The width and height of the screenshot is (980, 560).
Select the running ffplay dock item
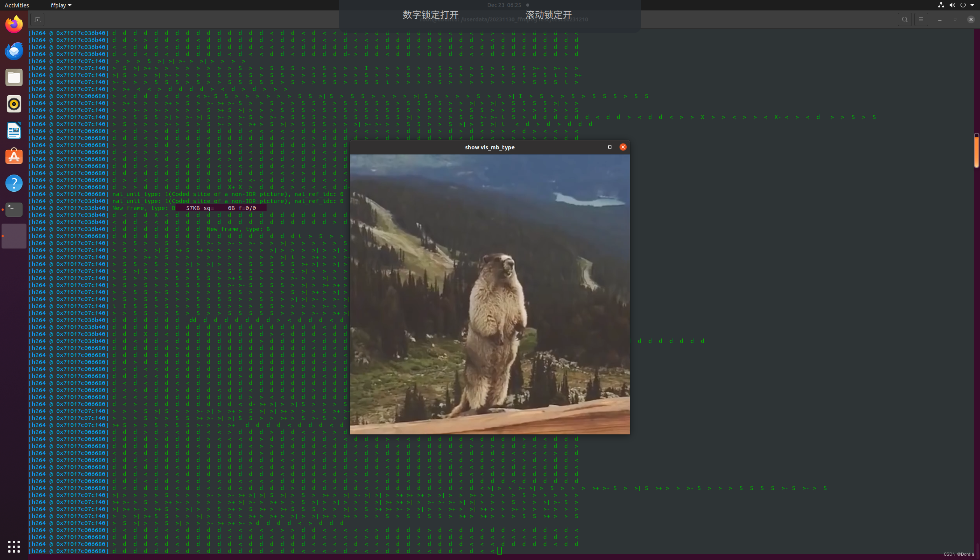point(14,236)
